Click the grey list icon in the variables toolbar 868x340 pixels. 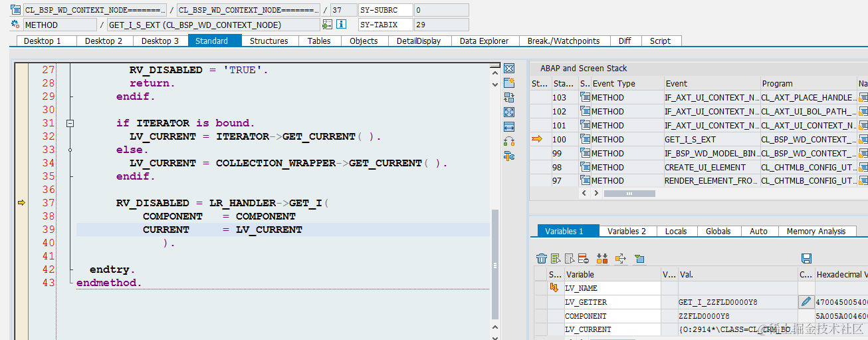(570, 258)
